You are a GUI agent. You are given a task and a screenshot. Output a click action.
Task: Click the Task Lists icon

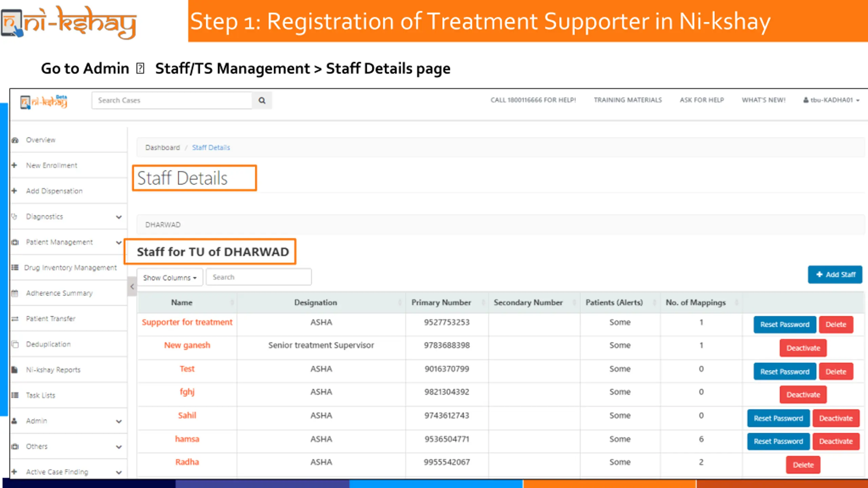(x=15, y=395)
